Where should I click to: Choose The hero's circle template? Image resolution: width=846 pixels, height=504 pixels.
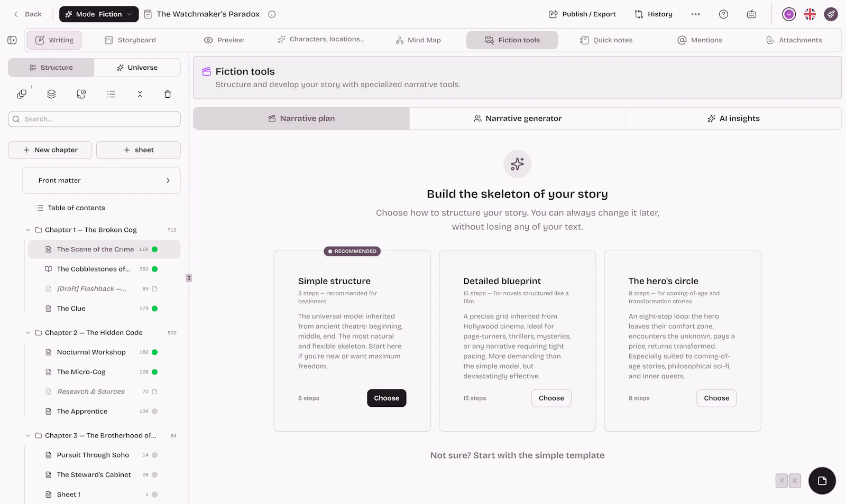click(716, 398)
